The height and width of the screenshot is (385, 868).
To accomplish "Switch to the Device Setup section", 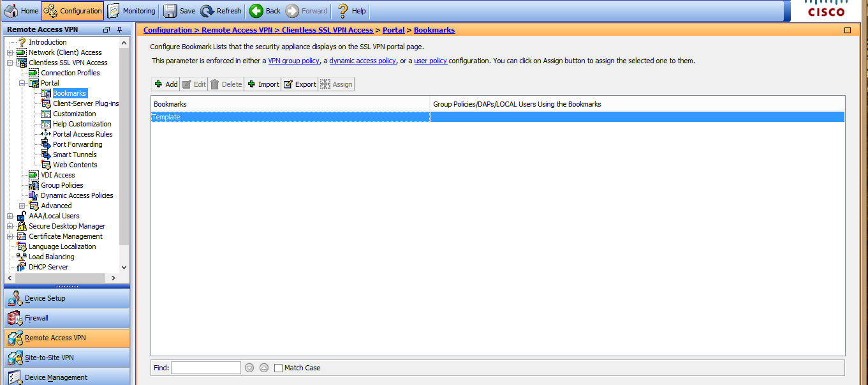I will click(x=67, y=298).
